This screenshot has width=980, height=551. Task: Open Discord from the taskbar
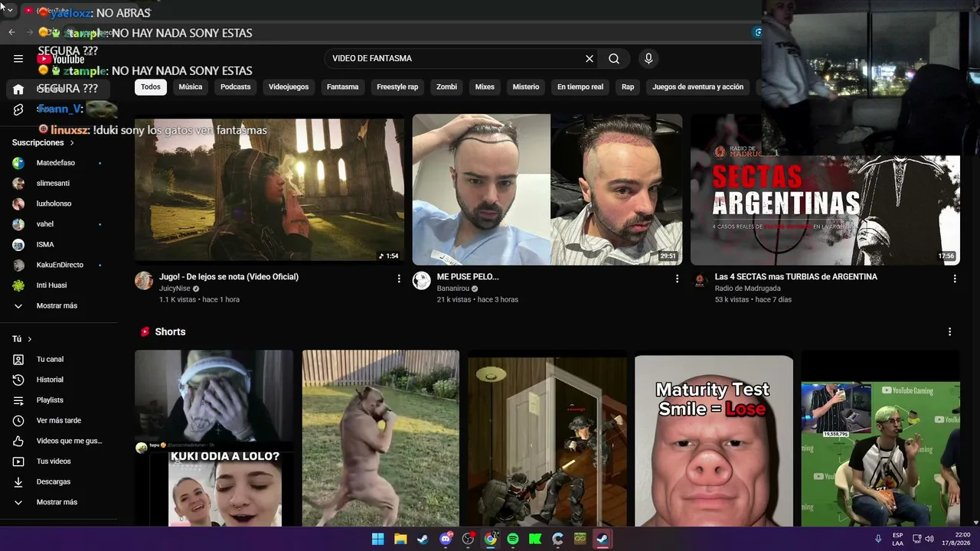click(446, 540)
